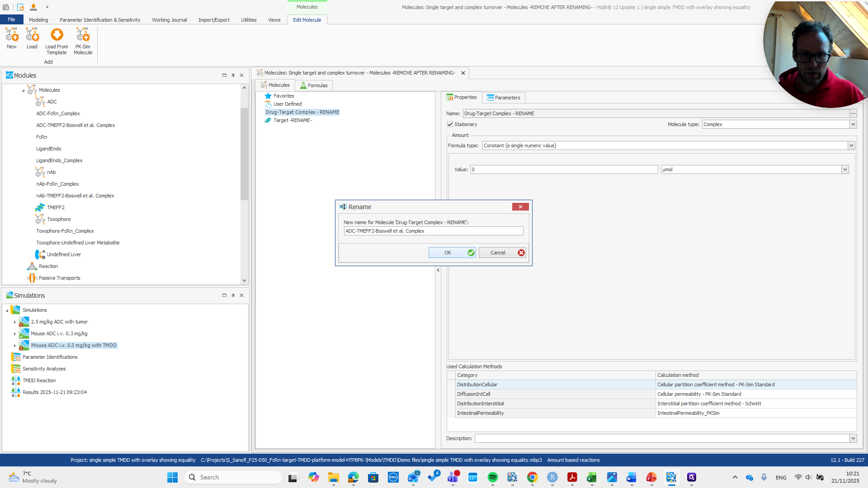Open the µmol unit dropdown

[x=845, y=169]
